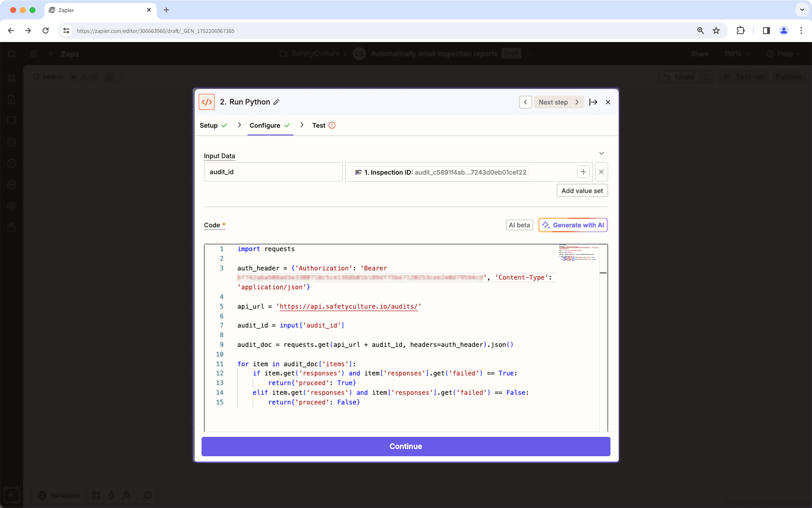Viewport: 812px width, 508px height.
Task: Remove the Inspection ID mapping
Action: (601, 172)
